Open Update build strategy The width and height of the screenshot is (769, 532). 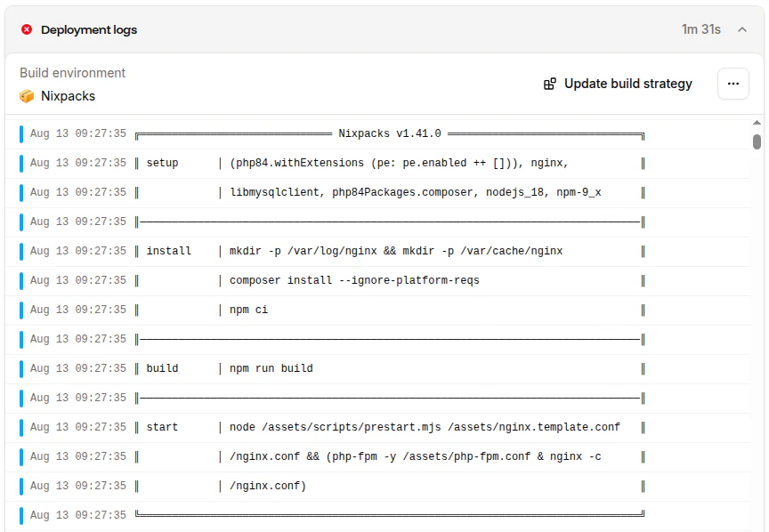coord(618,84)
